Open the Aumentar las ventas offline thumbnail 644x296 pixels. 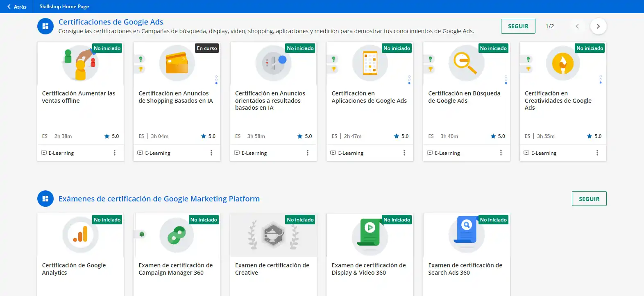[x=80, y=63]
